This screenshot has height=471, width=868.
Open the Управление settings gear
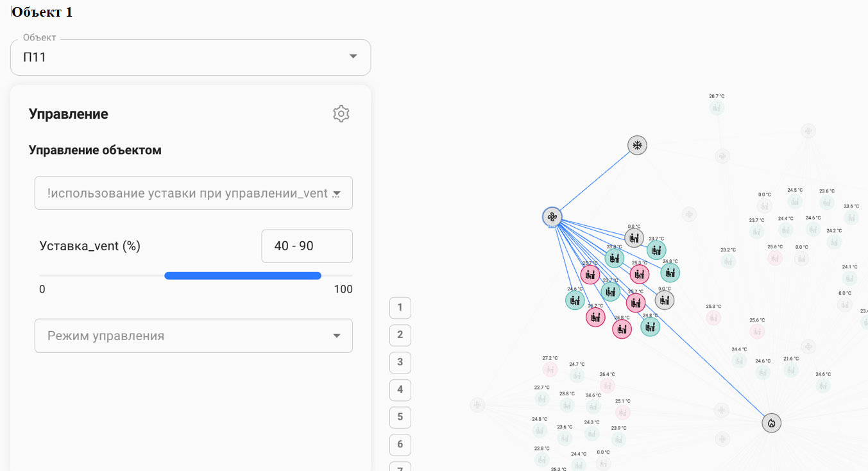point(341,114)
